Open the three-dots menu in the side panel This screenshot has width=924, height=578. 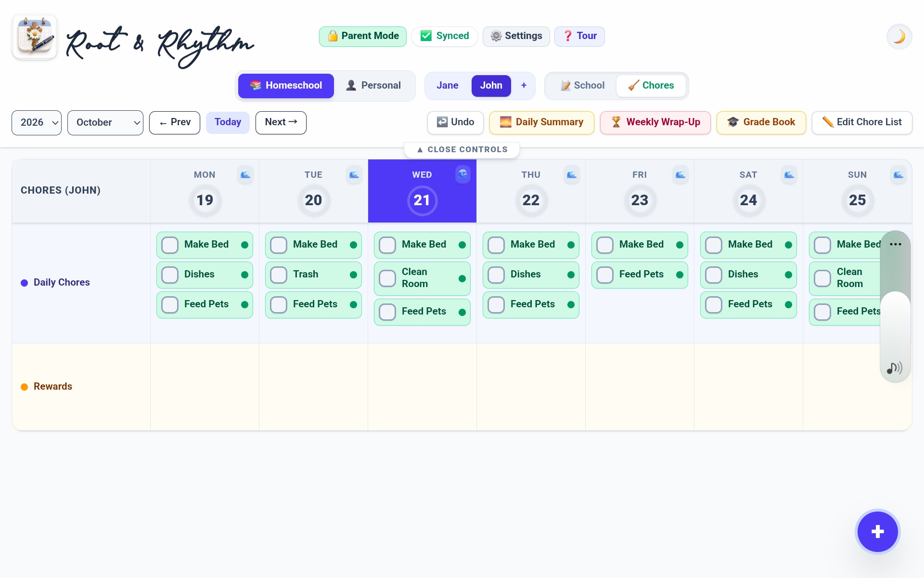click(x=895, y=244)
